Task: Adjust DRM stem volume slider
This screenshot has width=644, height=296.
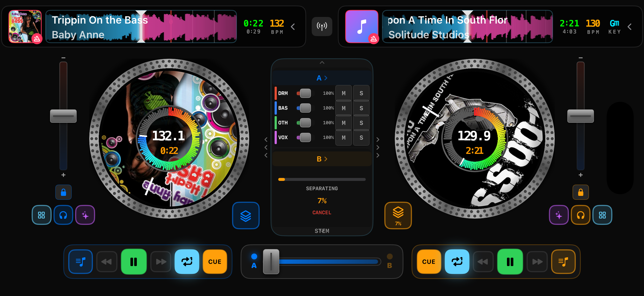Action: [x=305, y=93]
